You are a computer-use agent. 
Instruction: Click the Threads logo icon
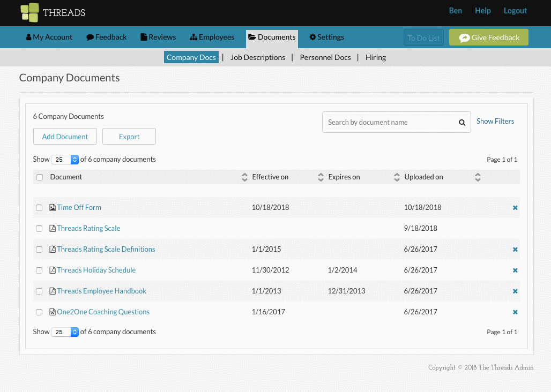point(29,12)
